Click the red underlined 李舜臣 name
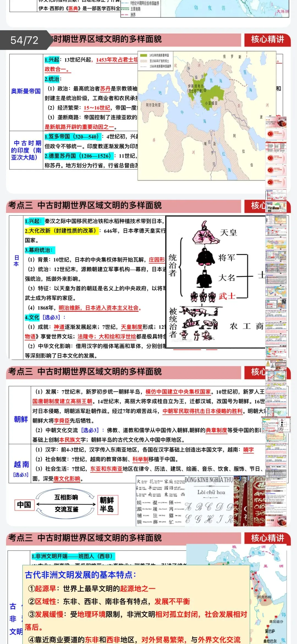This screenshot has height=644, width=297. click(x=62, y=421)
